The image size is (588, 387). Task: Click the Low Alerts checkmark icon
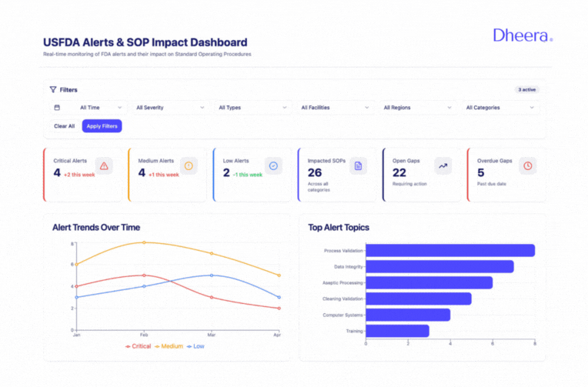coord(273,165)
